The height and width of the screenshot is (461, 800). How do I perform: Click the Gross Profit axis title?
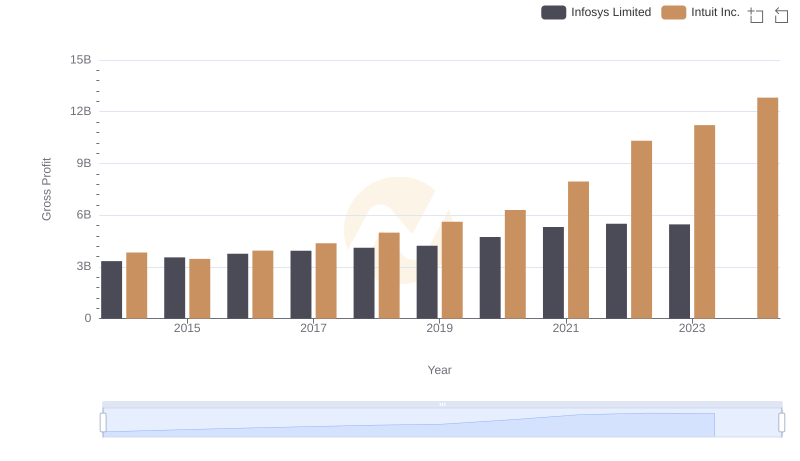(46, 189)
